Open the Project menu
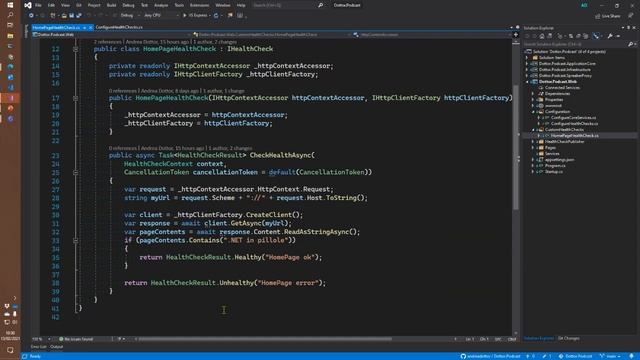This screenshot has height=360, width=640. click(x=94, y=5)
